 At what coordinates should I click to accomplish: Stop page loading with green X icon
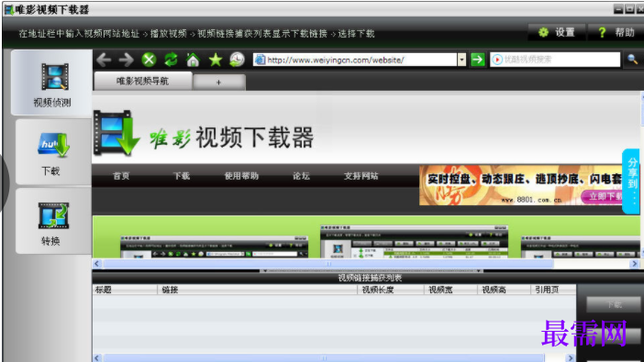click(x=150, y=60)
